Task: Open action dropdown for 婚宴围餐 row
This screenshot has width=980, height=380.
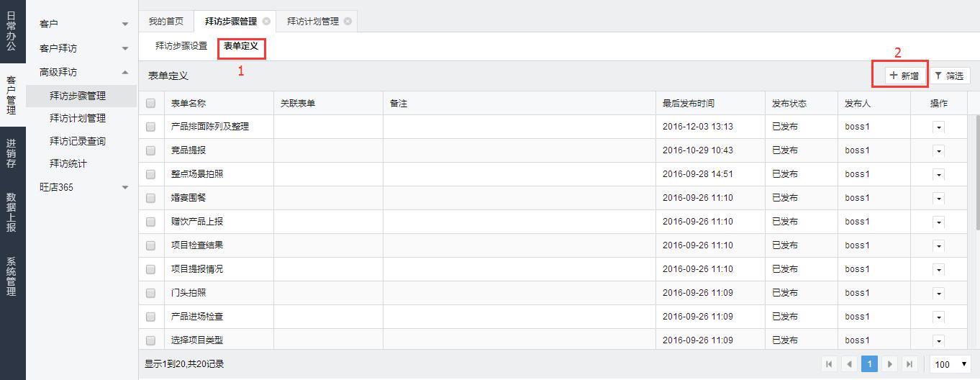Action: click(938, 198)
